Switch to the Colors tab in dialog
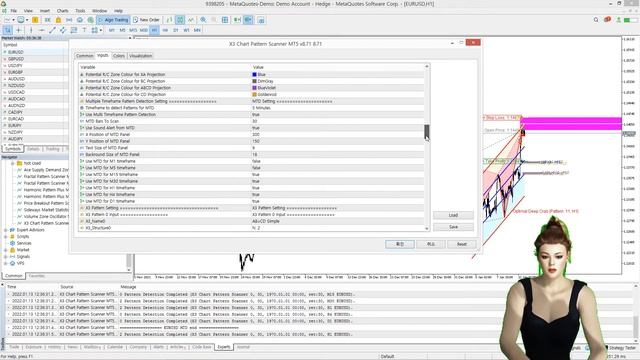The width and height of the screenshot is (640, 360). tap(119, 56)
